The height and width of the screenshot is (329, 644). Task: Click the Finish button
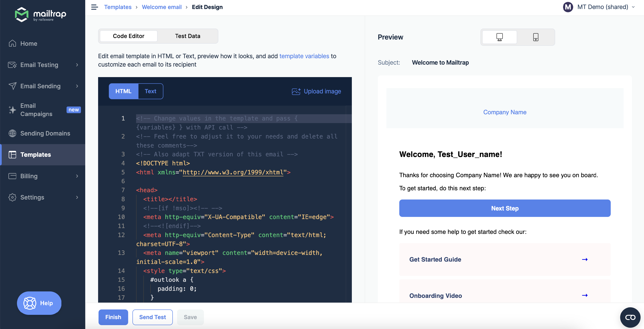113,317
